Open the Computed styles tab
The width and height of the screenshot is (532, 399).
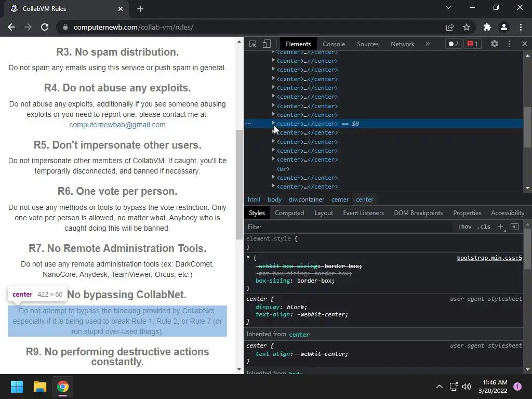coord(289,212)
